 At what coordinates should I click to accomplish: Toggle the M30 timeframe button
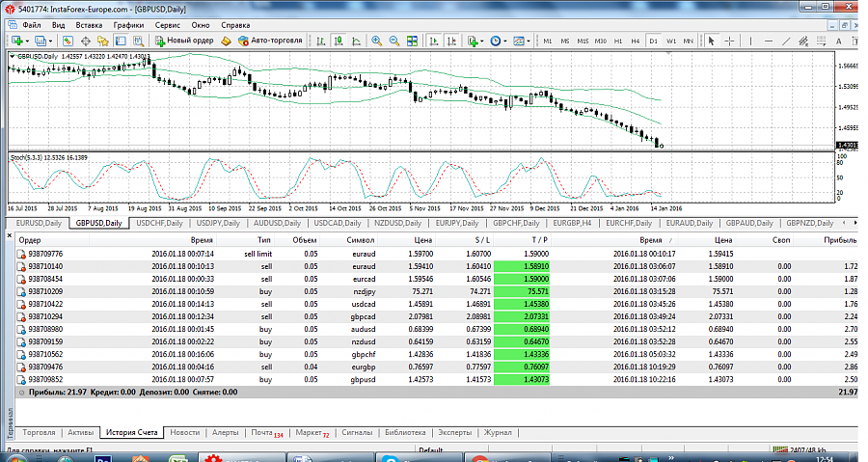coord(601,41)
